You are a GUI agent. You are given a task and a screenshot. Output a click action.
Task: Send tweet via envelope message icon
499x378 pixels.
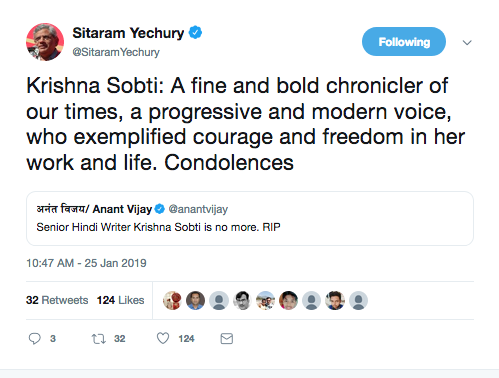227,339
